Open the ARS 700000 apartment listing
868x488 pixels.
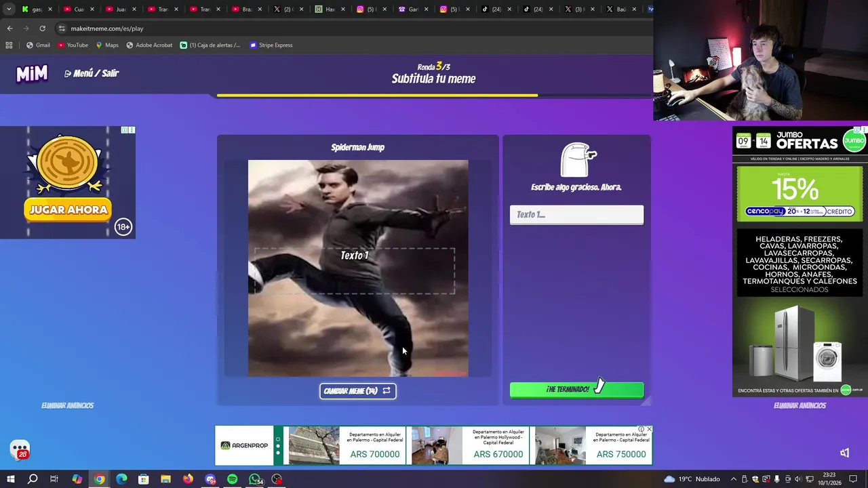click(x=347, y=445)
